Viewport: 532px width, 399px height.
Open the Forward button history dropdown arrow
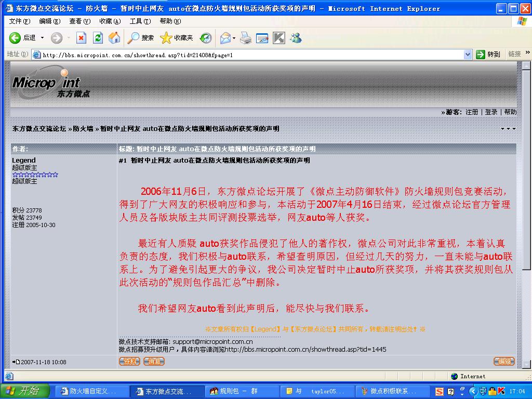69,37
